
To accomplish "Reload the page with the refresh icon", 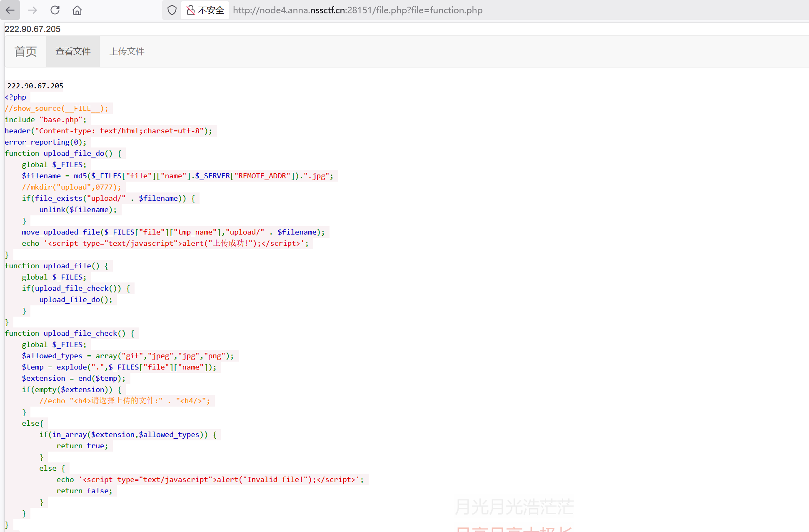I will (x=55, y=10).
